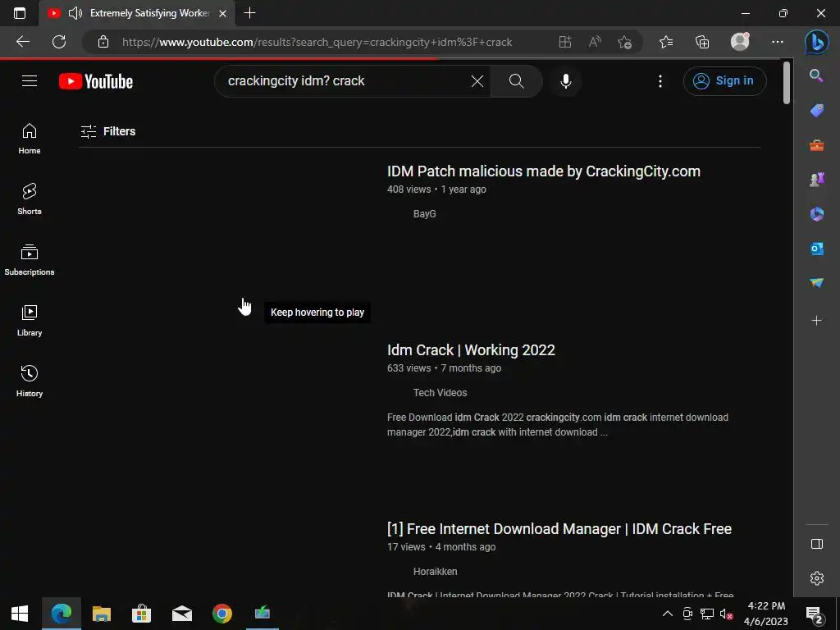Go to the YouTube logo homepage

[96, 81]
